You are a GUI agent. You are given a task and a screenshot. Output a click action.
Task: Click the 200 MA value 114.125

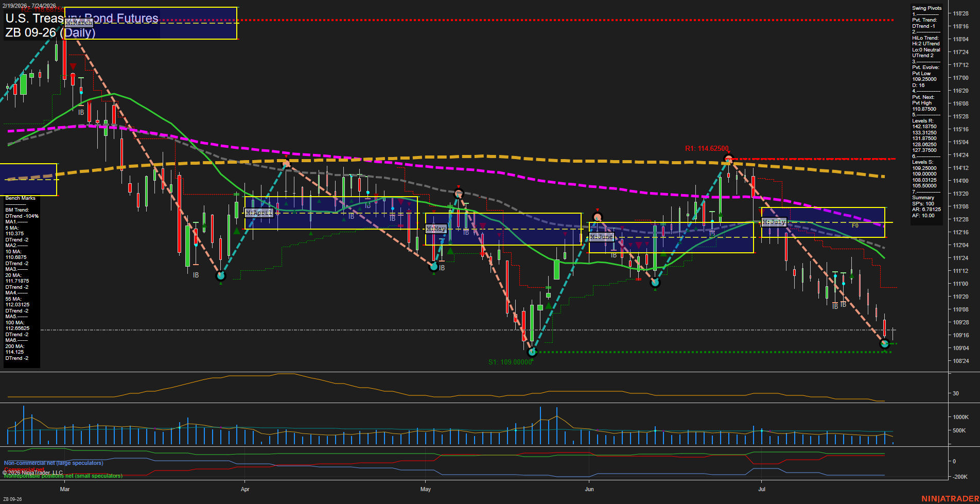(15, 352)
